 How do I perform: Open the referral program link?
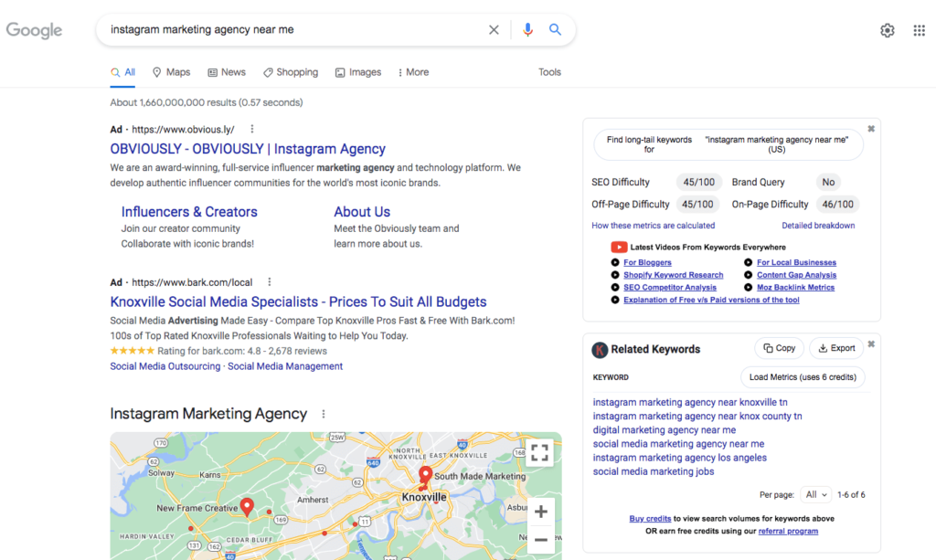(x=788, y=532)
